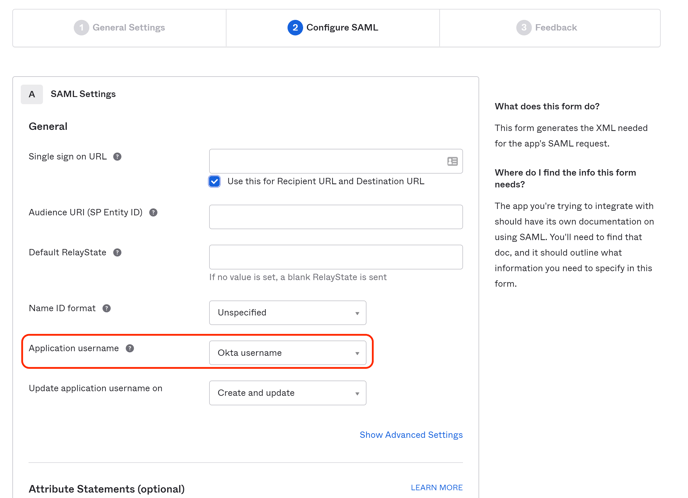Click the step 3 number circle
The image size is (688, 498).
coord(523,28)
